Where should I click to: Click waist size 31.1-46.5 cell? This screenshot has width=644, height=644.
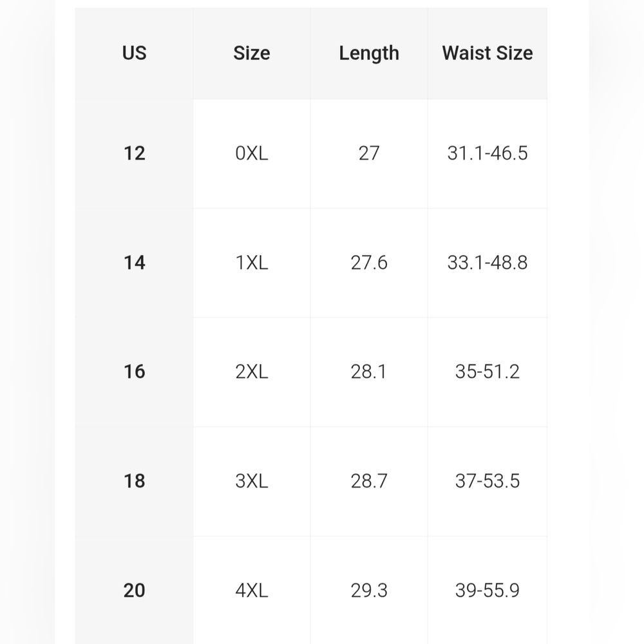487,154
